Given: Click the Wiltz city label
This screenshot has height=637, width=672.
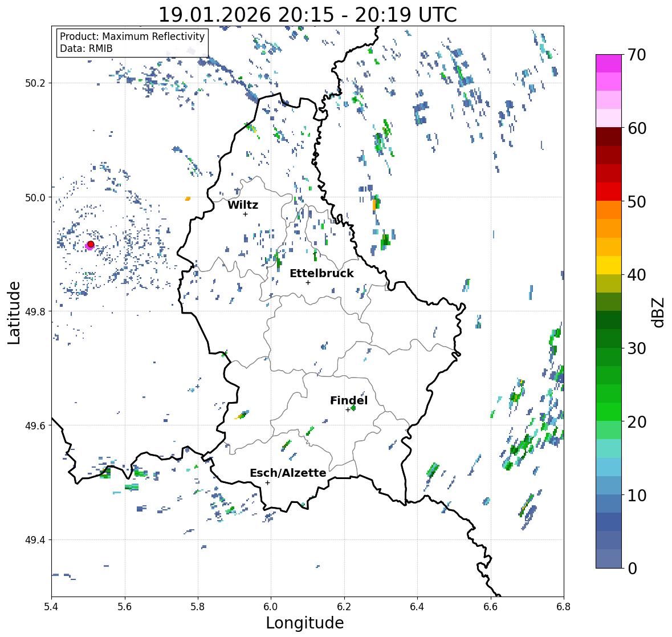Looking at the screenshot, I should click(243, 205).
